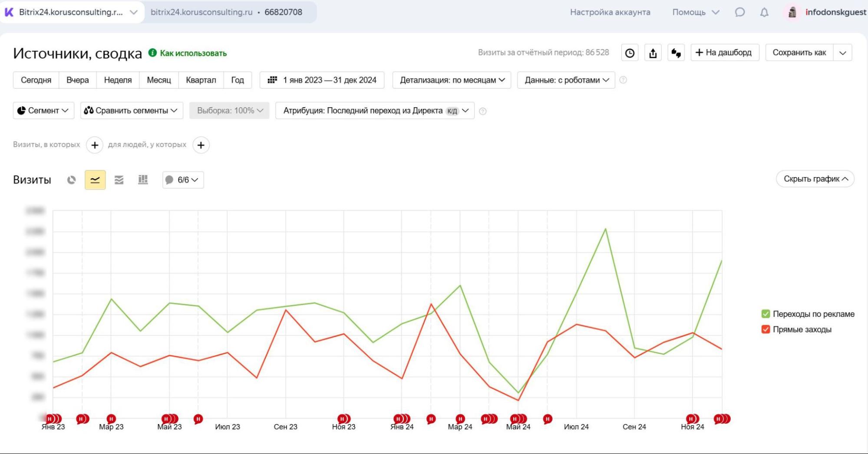Image resolution: width=868 pixels, height=454 pixels.
Task: Select the Квартал period tab
Action: pyautogui.click(x=201, y=80)
